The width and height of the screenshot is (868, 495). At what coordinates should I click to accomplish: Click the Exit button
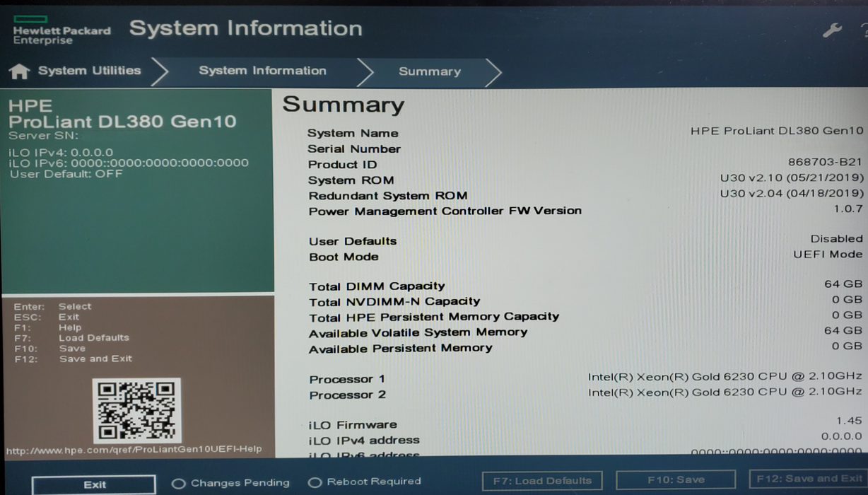(94, 484)
